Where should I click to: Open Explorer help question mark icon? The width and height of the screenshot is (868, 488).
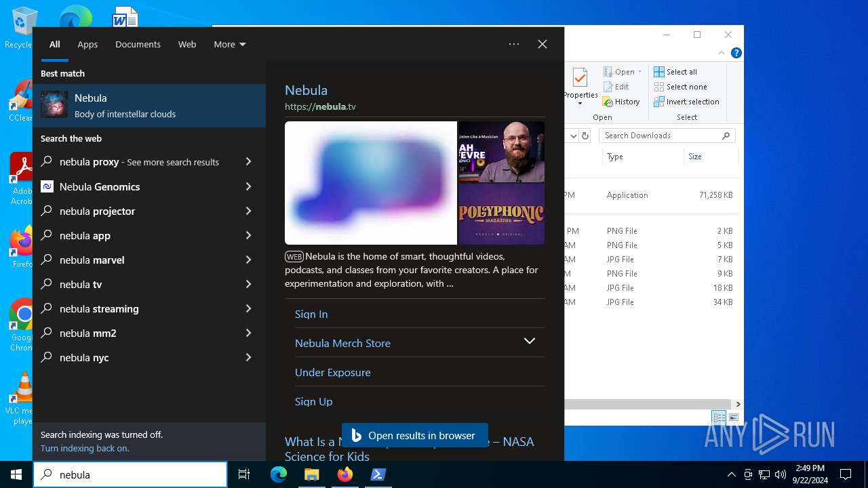(736, 53)
